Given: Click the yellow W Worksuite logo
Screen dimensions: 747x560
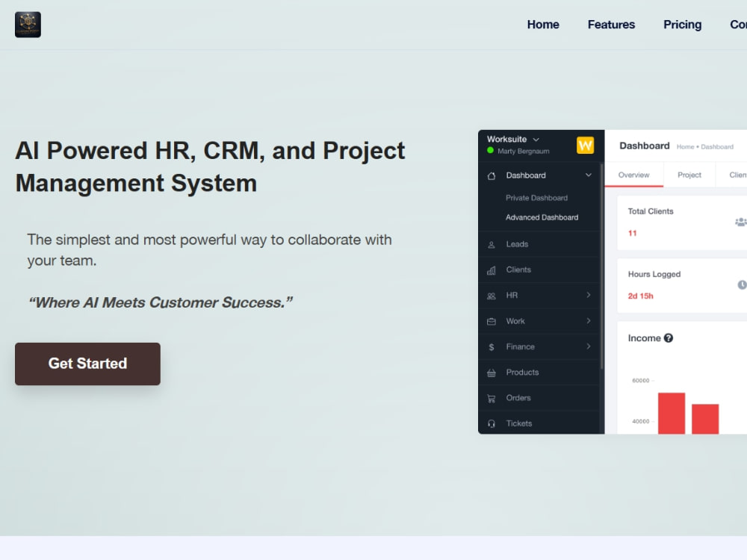Looking at the screenshot, I should 585,145.
